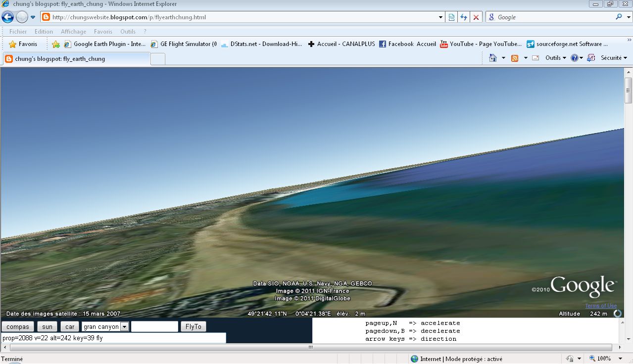633x364 pixels.
Task: Refresh the page with the blue arrows icon
Action: (x=464, y=17)
